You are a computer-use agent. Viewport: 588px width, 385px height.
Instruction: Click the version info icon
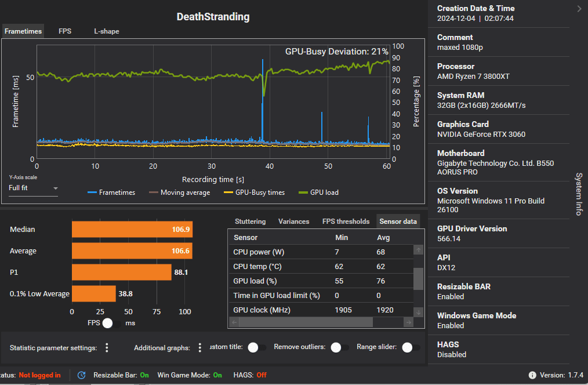[532, 375]
